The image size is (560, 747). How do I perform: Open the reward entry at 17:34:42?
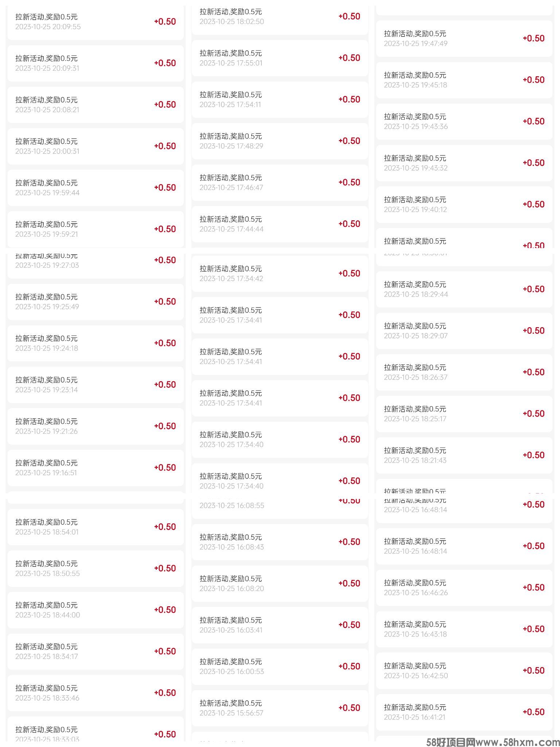coord(280,274)
